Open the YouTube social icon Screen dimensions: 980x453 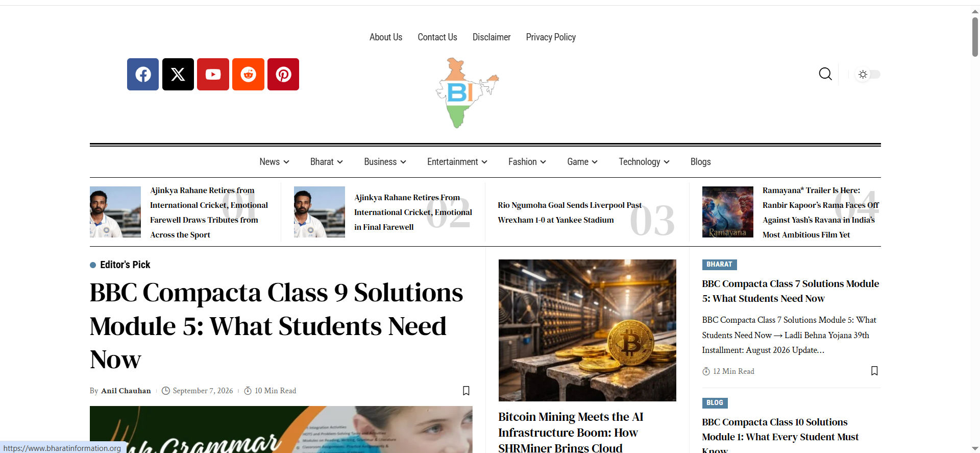click(213, 75)
